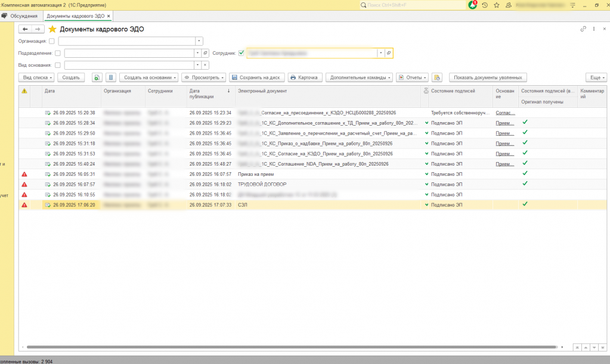Click the Сотрудник input field

click(312, 53)
